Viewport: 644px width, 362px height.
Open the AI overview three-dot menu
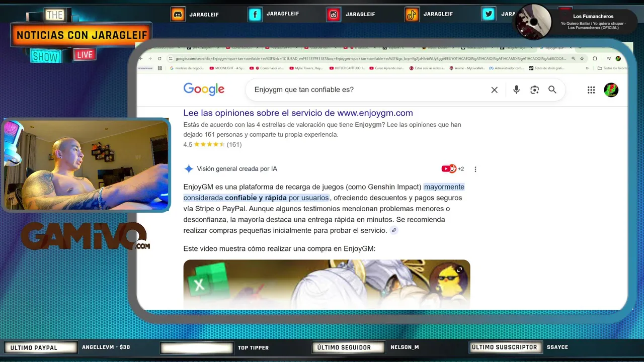475,169
